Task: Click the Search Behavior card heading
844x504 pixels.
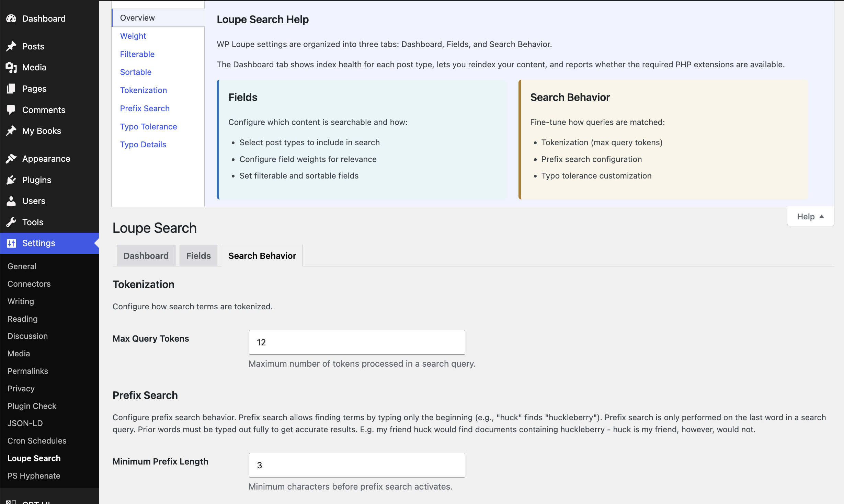Action: 570,98
